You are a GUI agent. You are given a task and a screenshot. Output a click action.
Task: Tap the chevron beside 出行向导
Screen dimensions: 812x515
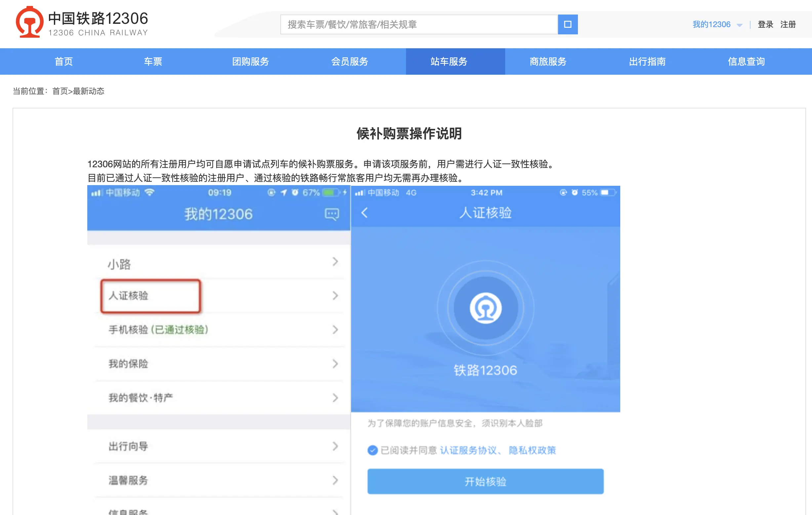pyautogui.click(x=335, y=446)
